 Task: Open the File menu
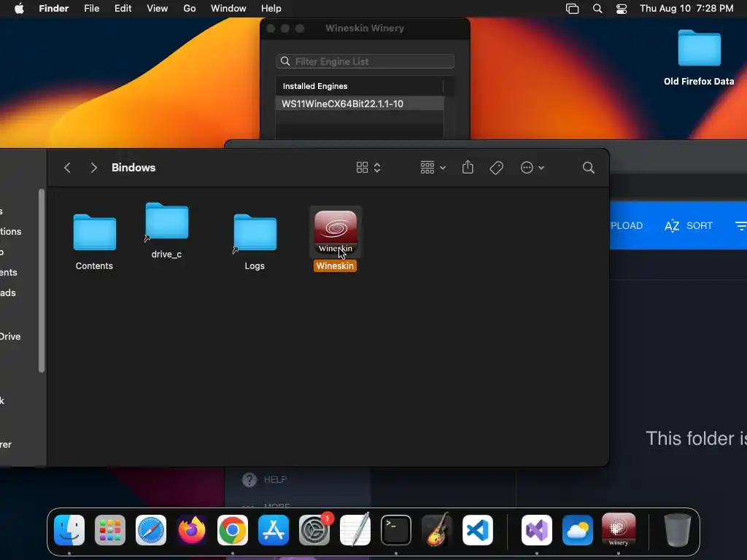tap(91, 8)
